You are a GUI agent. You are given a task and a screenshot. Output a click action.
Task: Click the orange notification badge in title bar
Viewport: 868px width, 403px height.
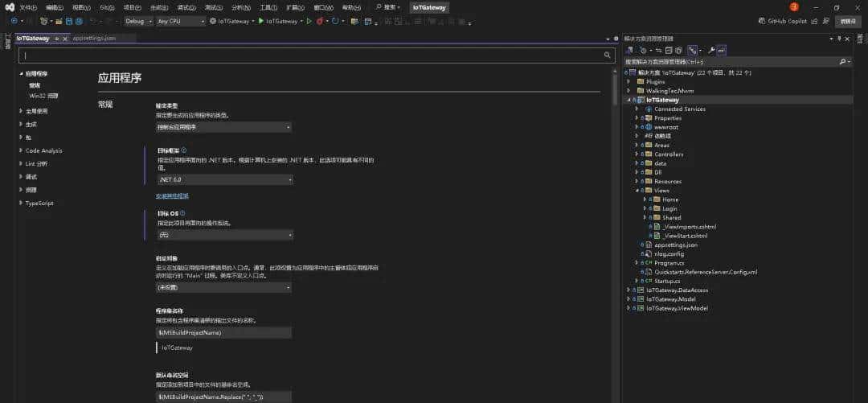coord(794,7)
